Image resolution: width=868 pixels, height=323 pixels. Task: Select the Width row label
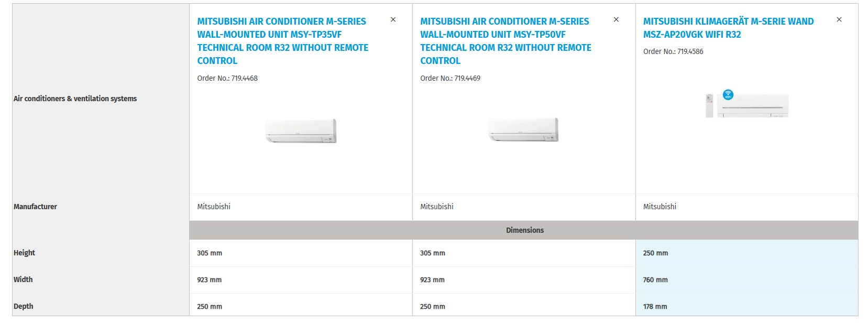23,279
